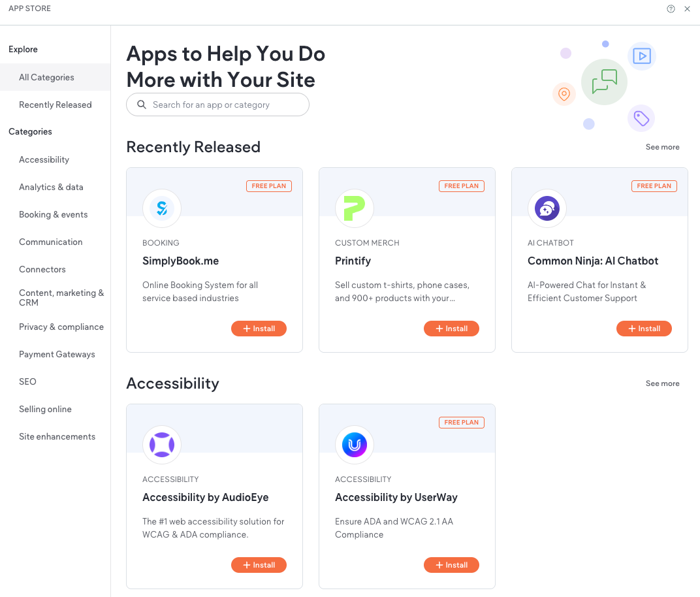Install Accessibility by UserWay
This screenshot has width=700, height=597.
[451, 565]
